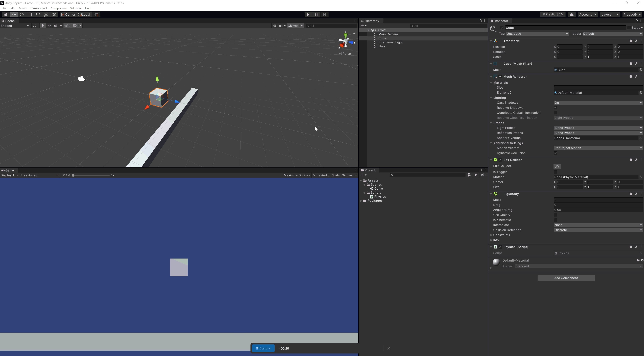Open Collision Detection dropdown
Screen dimensions: 644x356
[598, 230]
